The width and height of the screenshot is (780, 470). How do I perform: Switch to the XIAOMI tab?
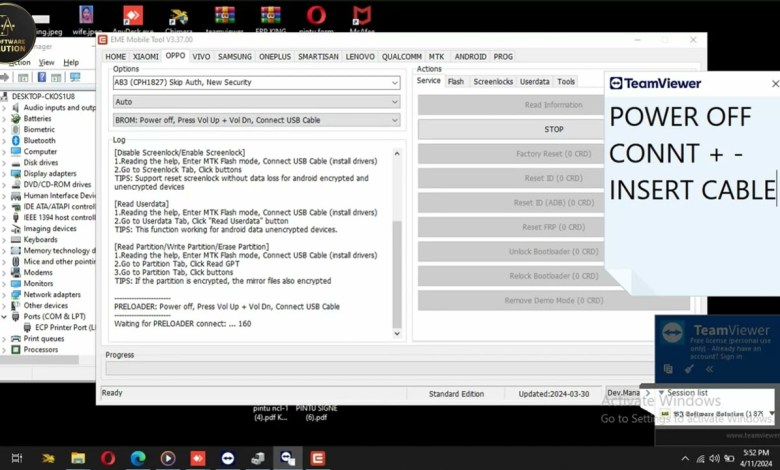tap(145, 57)
